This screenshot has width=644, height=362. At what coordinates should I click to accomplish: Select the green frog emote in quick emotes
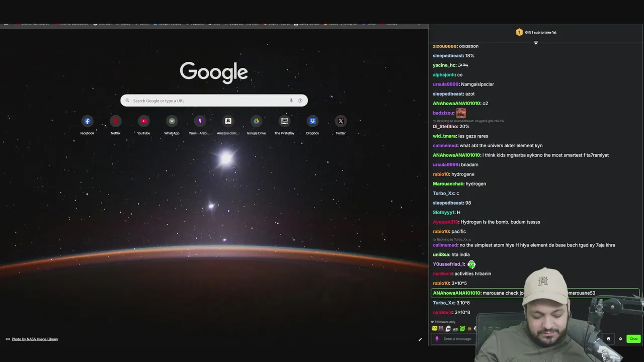(462, 328)
